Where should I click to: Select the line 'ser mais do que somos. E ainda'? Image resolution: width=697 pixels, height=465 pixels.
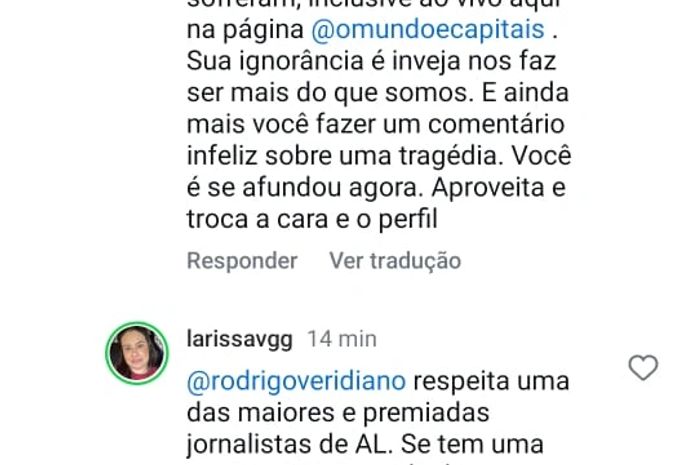click(x=378, y=92)
